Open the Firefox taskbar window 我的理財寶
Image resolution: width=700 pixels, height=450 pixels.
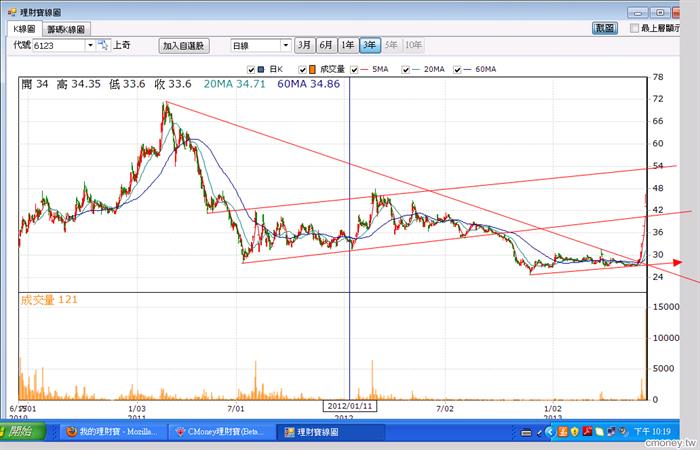(112, 432)
